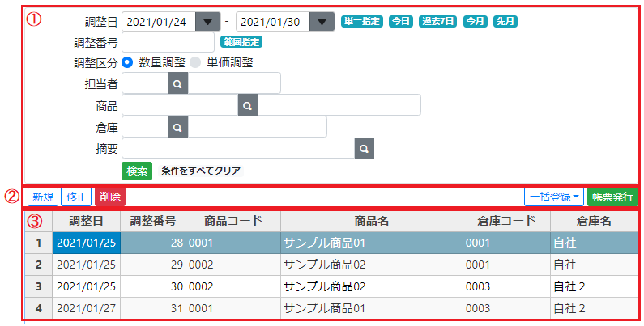Open the start date 2021/01/24 calendar dropdown

click(209, 22)
